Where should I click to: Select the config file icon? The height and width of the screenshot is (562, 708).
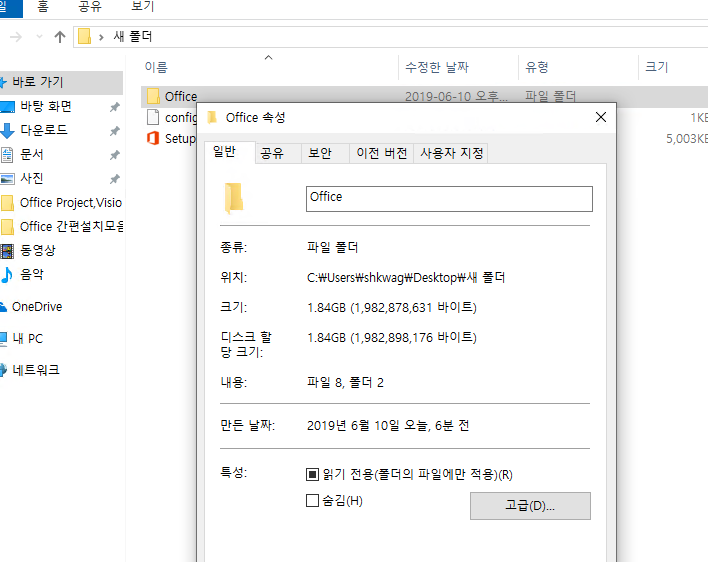tap(153, 117)
